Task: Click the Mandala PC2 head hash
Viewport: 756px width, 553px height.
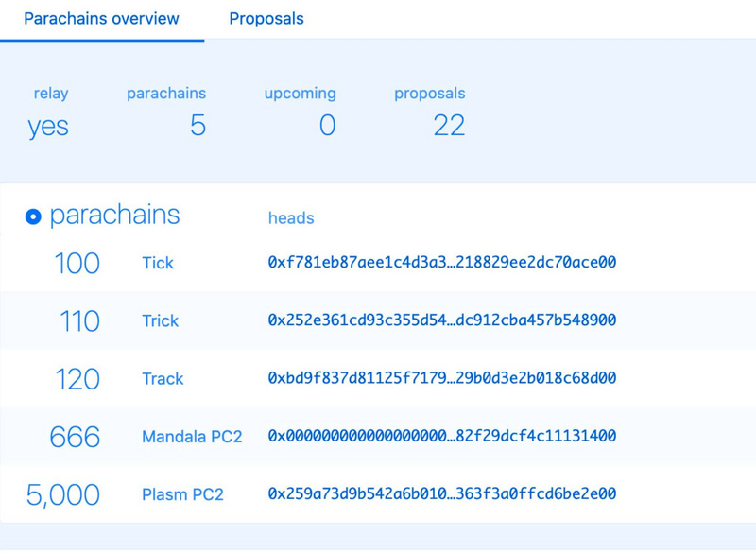Action: click(x=442, y=437)
